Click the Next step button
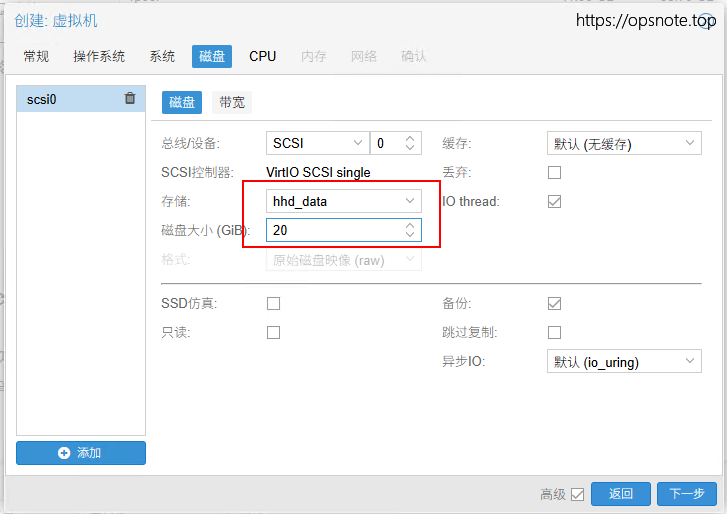Screen dimensions: 727x514 pyautogui.click(x=686, y=494)
